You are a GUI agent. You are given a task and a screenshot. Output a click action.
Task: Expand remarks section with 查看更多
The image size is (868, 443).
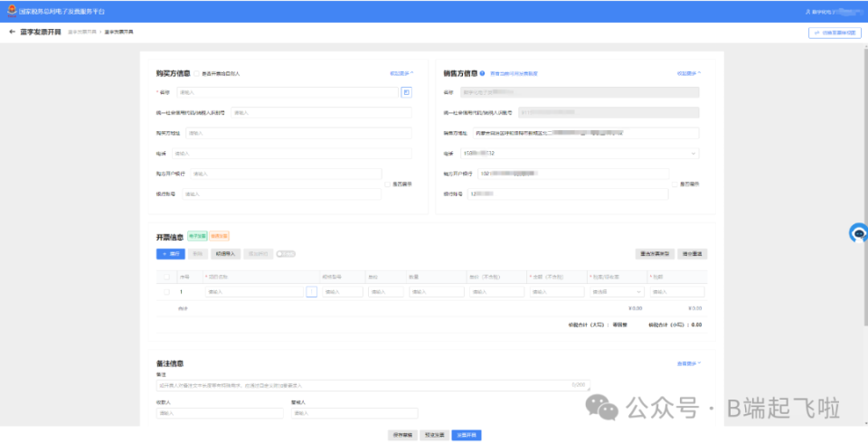coord(689,363)
